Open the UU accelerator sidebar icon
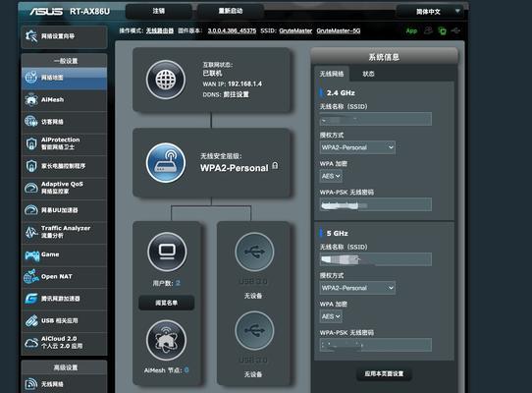 (30, 210)
